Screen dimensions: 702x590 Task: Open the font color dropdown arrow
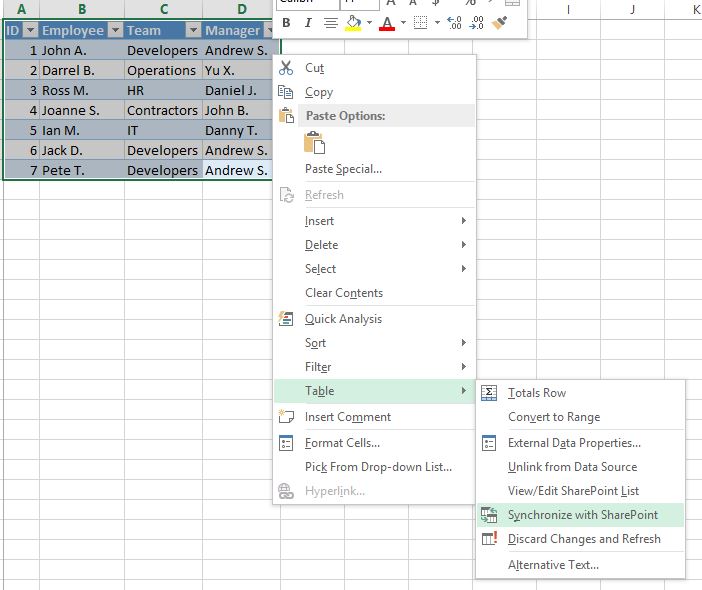point(403,22)
